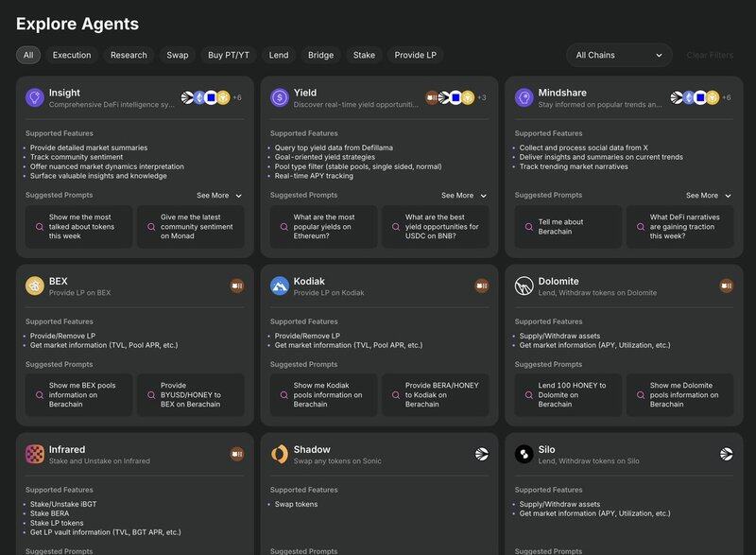Click Berachain chain badge on Infrared card
This screenshot has height=555, width=756.
click(237, 454)
